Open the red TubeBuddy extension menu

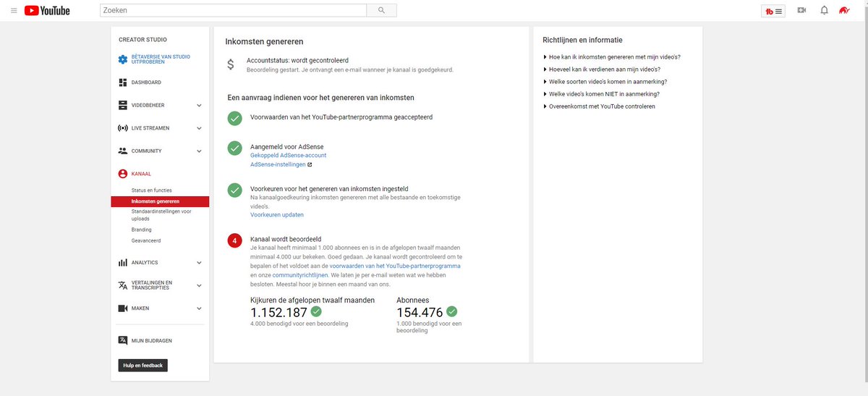[774, 11]
